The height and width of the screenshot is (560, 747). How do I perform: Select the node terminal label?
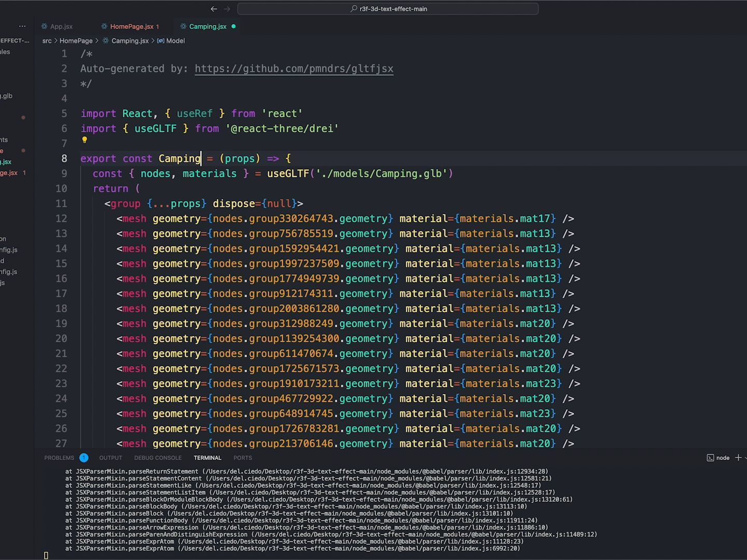click(723, 458)
